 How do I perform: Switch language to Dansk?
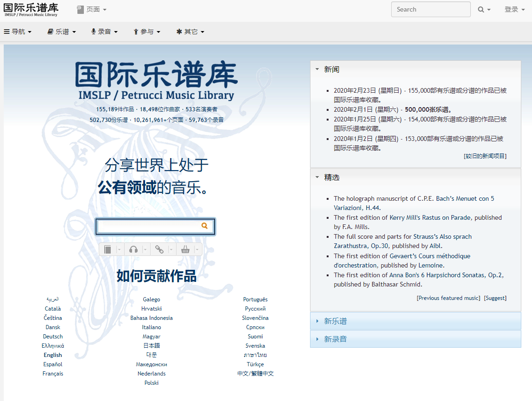tap(53, 327)
